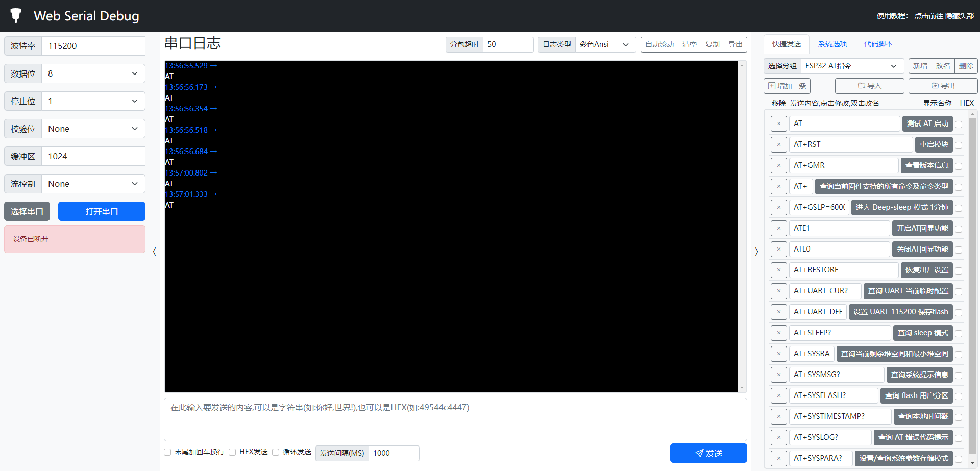The height and width of the screenshot is (471, 980).
Task: Click the 隐藏头部 link in header
Action: pos(959,16)
